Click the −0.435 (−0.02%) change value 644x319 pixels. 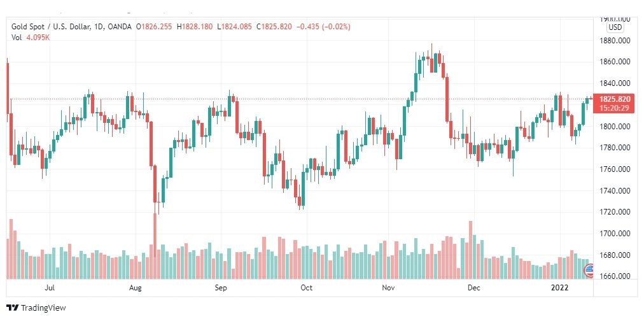point(323,27)
